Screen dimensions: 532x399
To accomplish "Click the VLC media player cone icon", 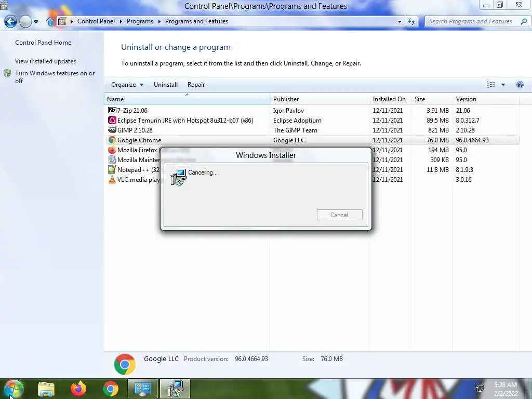I will click(112, 179).
